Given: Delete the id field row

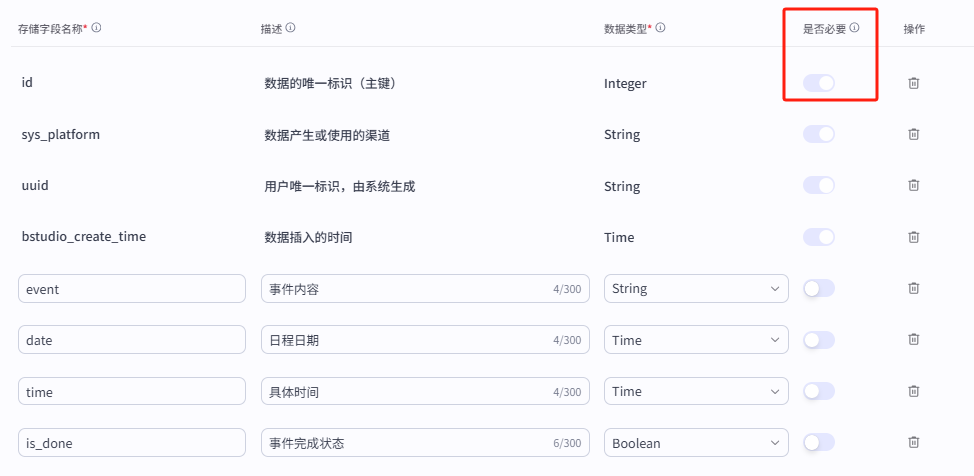Looking at the screenshot, I should pos(913,83).
